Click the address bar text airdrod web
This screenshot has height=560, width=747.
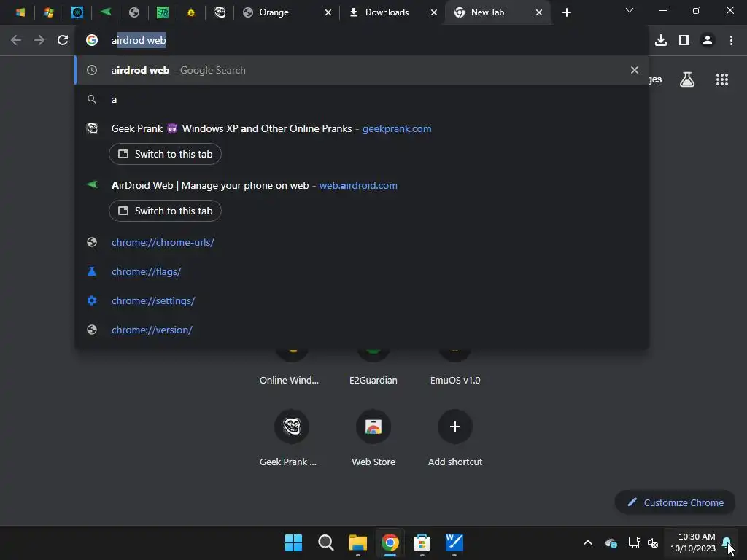(x=139, y=40)
